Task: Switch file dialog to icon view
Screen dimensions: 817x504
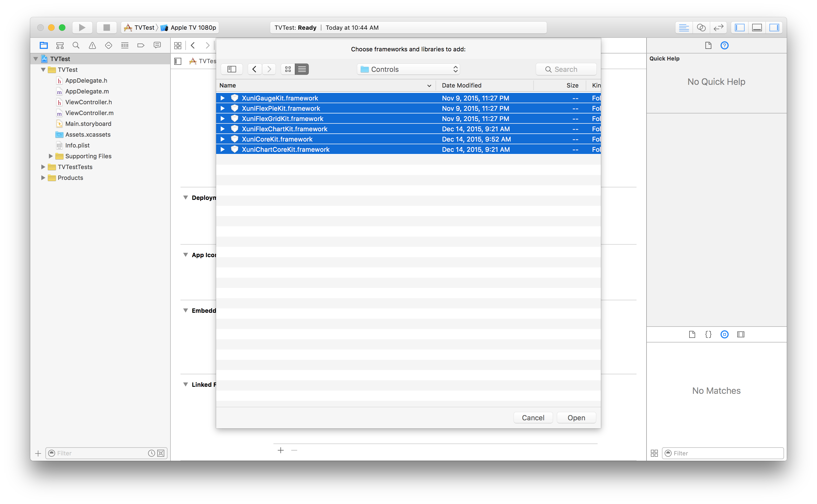Action: pyautogui.click(x=288, y=69)
